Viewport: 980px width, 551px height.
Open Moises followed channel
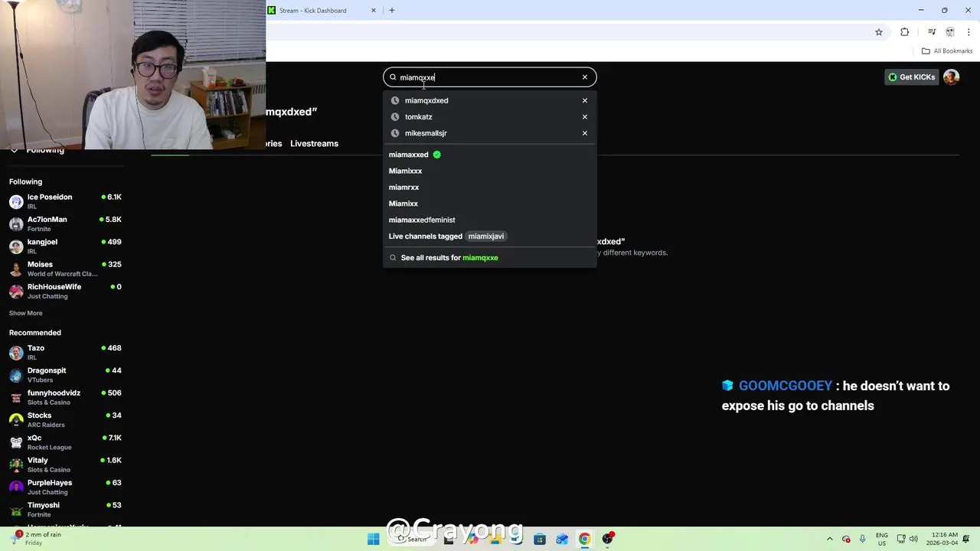(x=65, y=269)
